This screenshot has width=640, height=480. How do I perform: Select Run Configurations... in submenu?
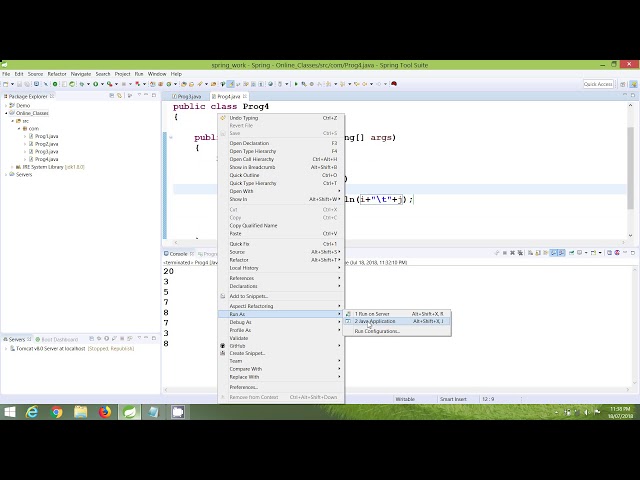[397, 331]
